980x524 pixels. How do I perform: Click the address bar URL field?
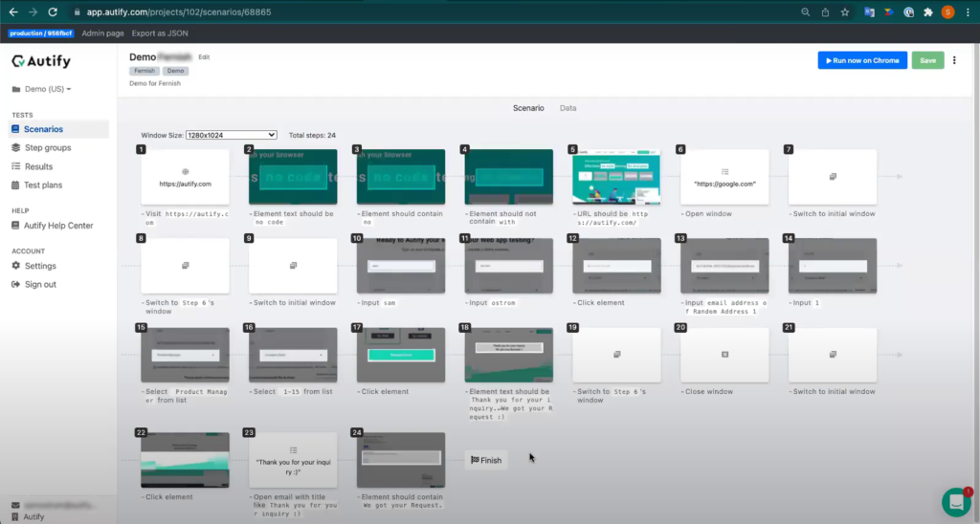coord(432,11)
